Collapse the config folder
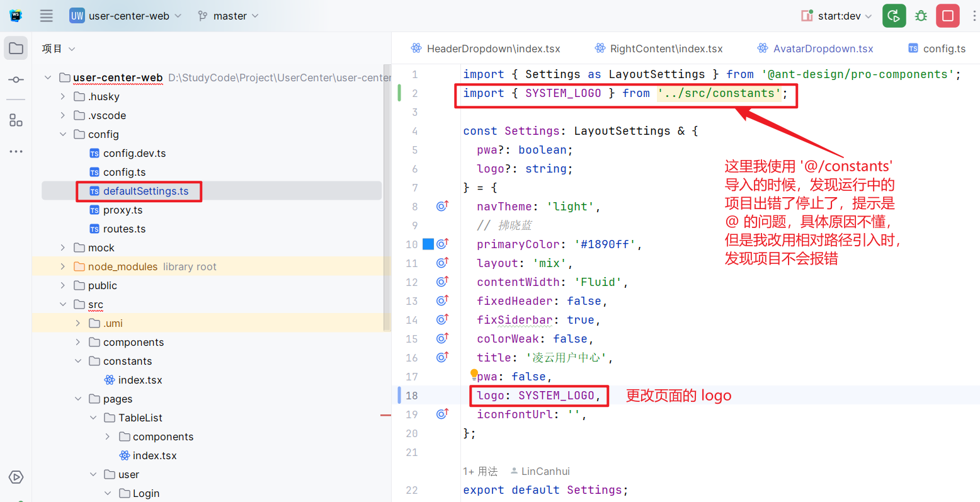The image size is (980, 502). pos(62,134)
